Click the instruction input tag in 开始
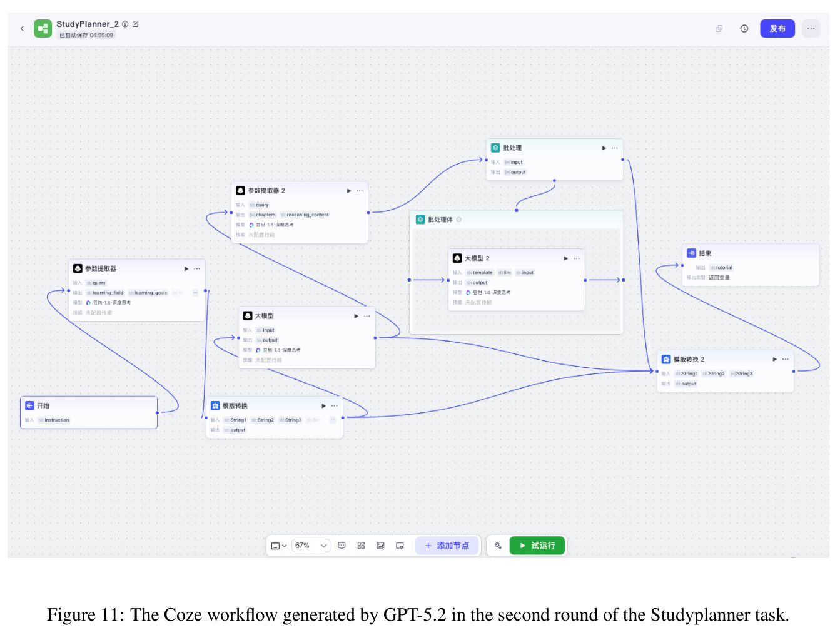Screen dimensions: 840x635 tap(54, 420)
